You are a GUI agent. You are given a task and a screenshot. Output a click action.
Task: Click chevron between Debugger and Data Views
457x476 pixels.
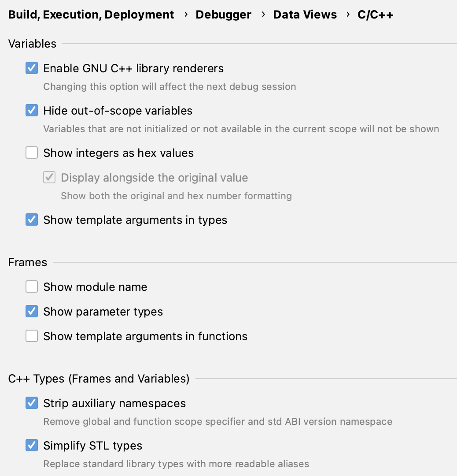[263, 15]
